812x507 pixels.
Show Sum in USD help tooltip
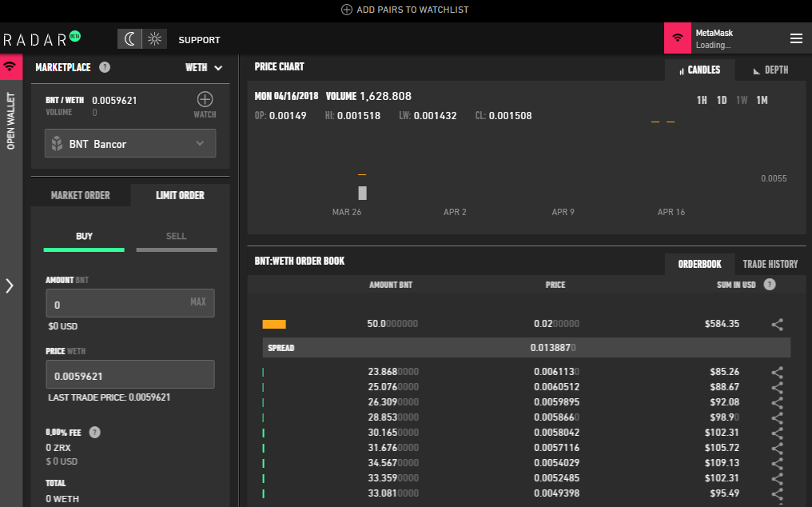[x=770, y=284]
